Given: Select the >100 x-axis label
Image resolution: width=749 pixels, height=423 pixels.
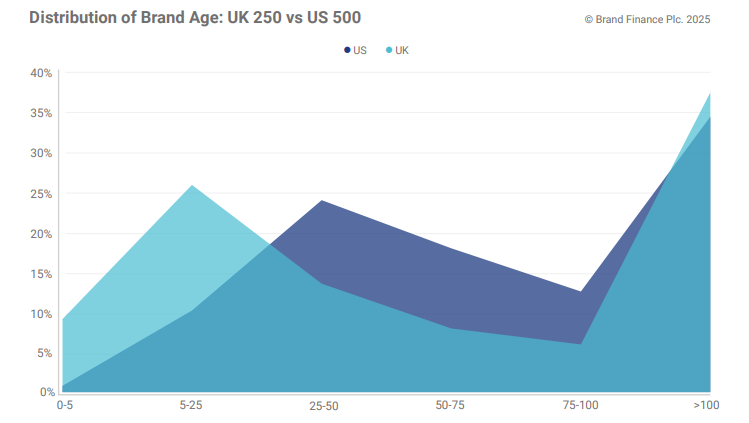Looking at the screenshot, I should point(708,405).
